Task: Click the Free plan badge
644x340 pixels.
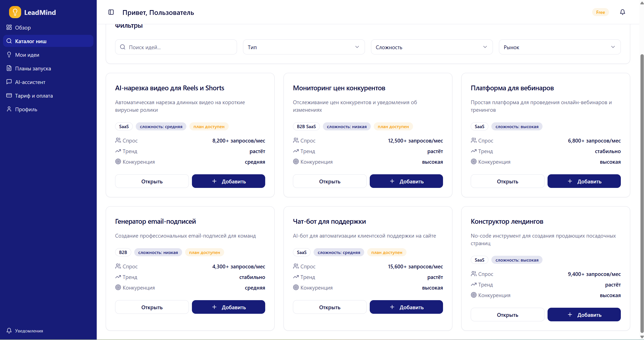Action: (x=600, y=12)
